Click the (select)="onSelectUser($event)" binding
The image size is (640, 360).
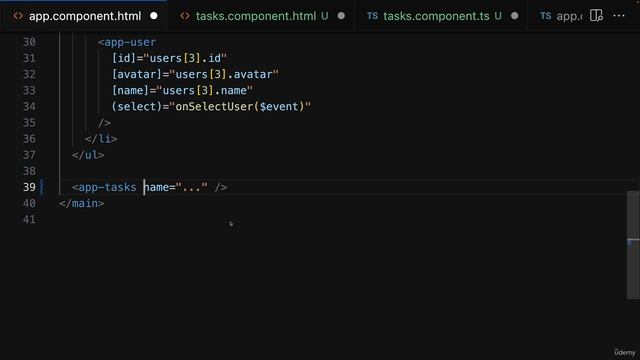tap(211, 107)
